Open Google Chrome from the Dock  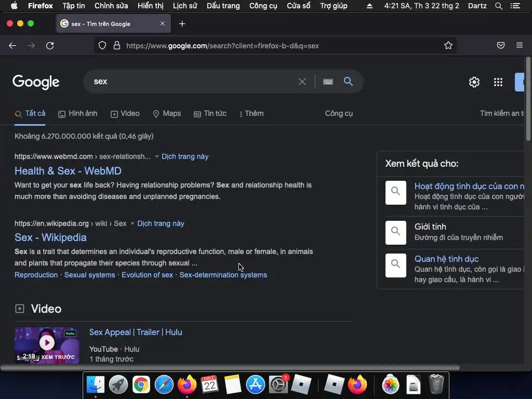[x=141, y=385]
